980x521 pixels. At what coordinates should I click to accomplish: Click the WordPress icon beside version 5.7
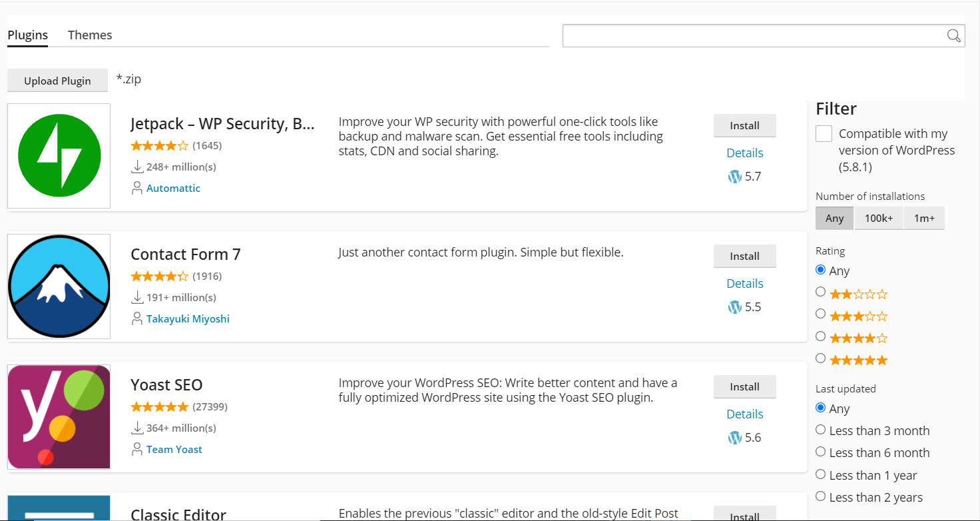click(735, 177)
